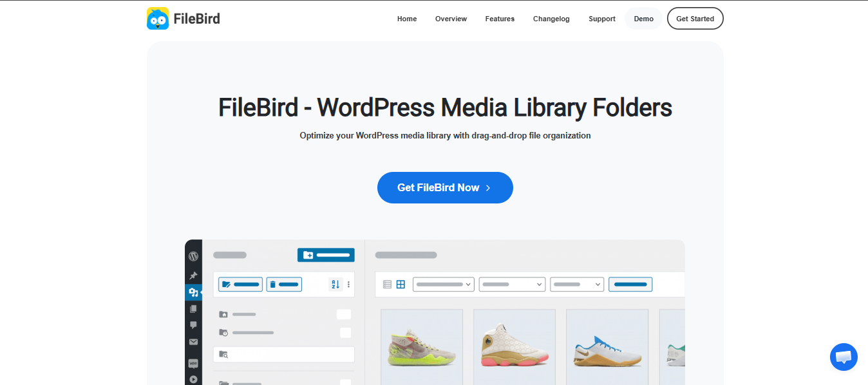Click the FileBird owl logo
This screenshot has height=385, width=868.
(x=158, y=19)
